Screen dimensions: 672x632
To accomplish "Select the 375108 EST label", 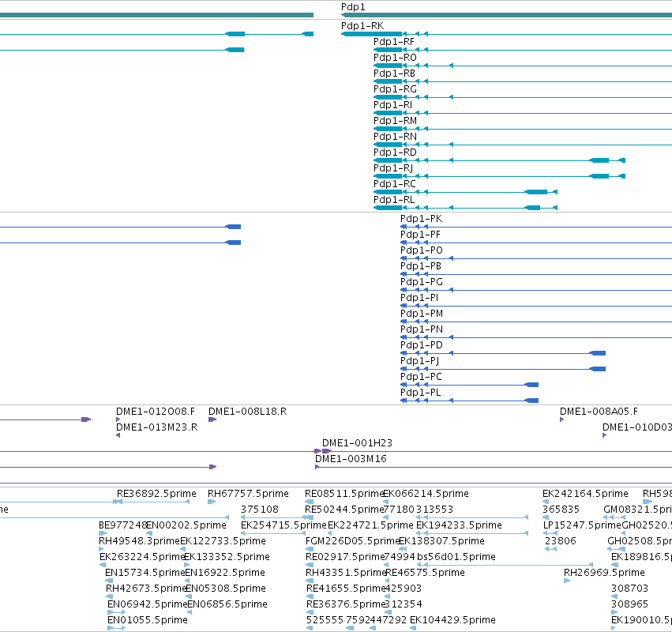I will pos(259,510).
